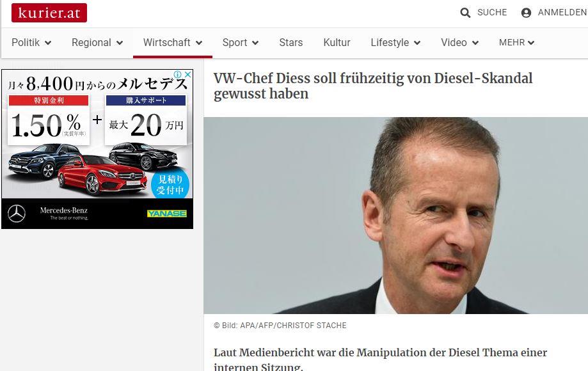This screenshot has height=371, width=588.
Task: Click the kurier.at logo
Action: 49,13
